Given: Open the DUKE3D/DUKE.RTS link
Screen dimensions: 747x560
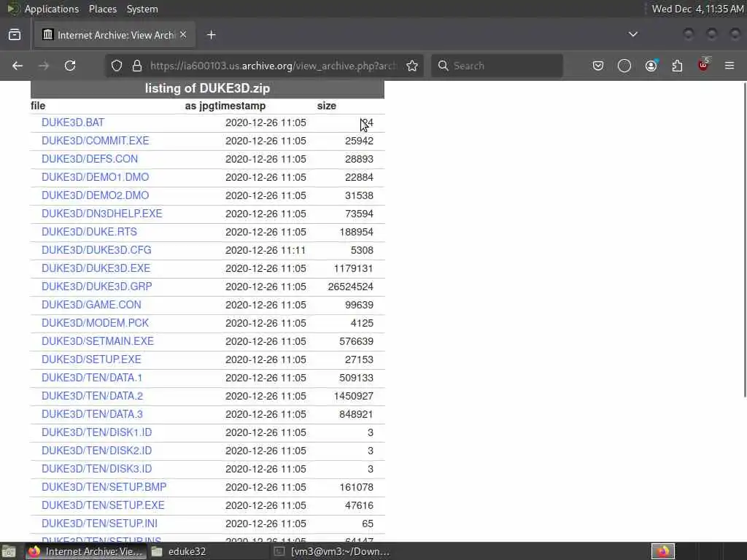Looking at the screenshot, I should 89,232.
